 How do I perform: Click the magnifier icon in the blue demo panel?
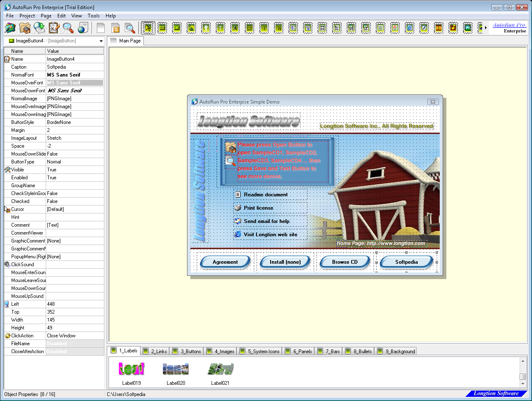click(x=231, y=161)
